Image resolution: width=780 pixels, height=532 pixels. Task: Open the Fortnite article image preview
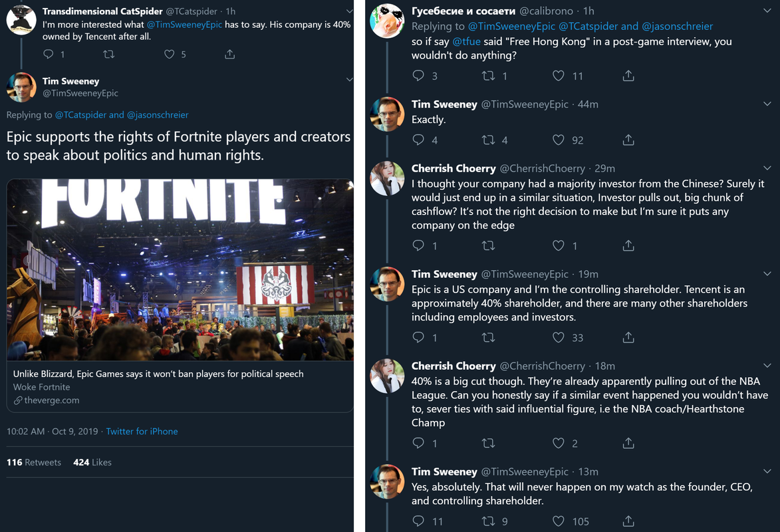pos(180,269)
